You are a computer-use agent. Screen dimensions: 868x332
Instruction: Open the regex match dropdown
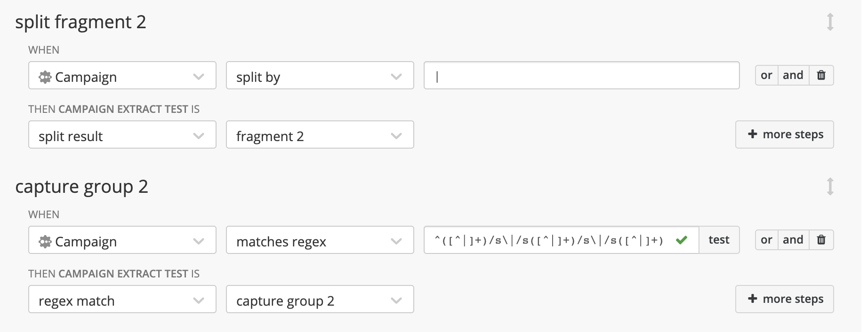tap(121, 300)
